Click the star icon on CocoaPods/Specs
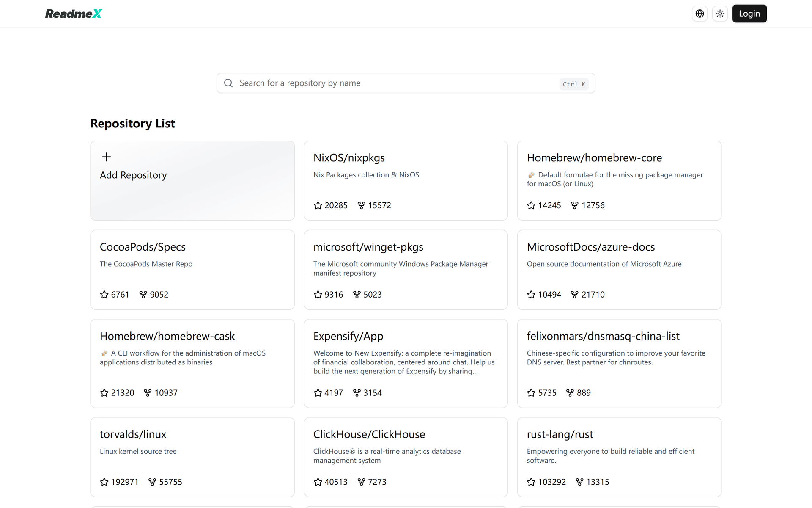Image resolution: width=812 pixels, height=508 pixels. coord(104,295)
